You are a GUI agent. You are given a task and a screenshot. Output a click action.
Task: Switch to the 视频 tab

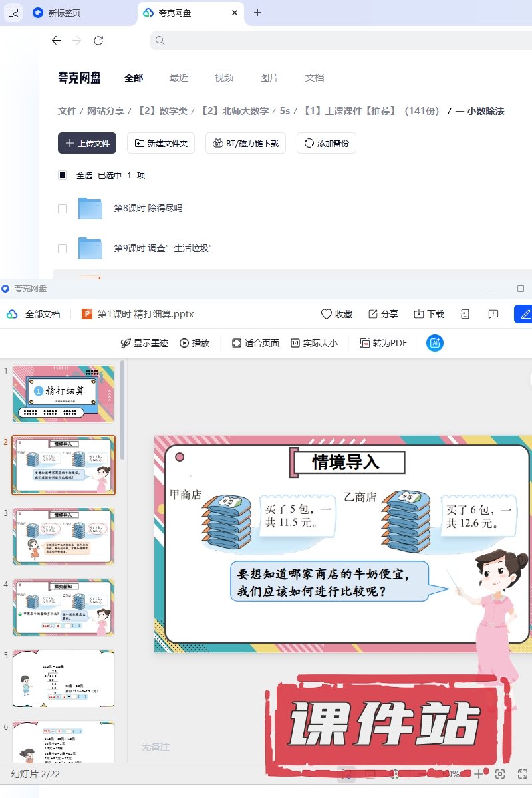pyautogui.click(x=224, y=78)
